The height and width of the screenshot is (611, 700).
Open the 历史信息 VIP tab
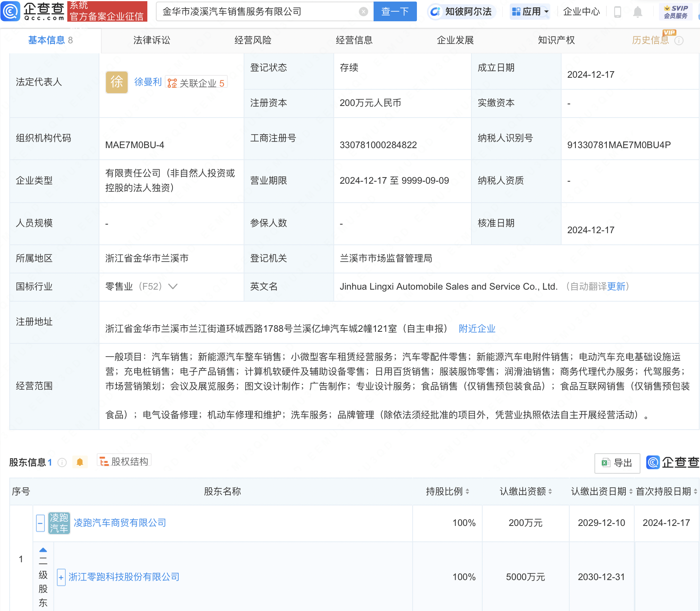pos(650,40)
